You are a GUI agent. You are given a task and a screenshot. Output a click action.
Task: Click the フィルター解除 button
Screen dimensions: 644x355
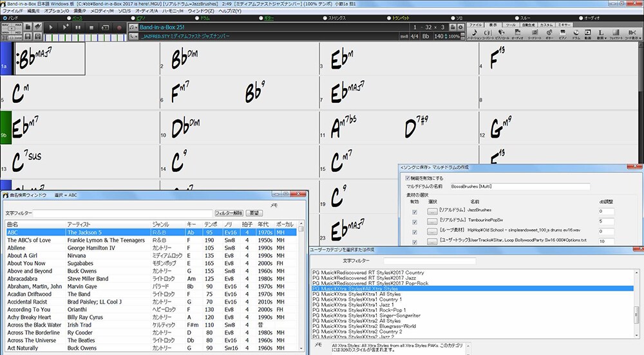tap(229, 213)
